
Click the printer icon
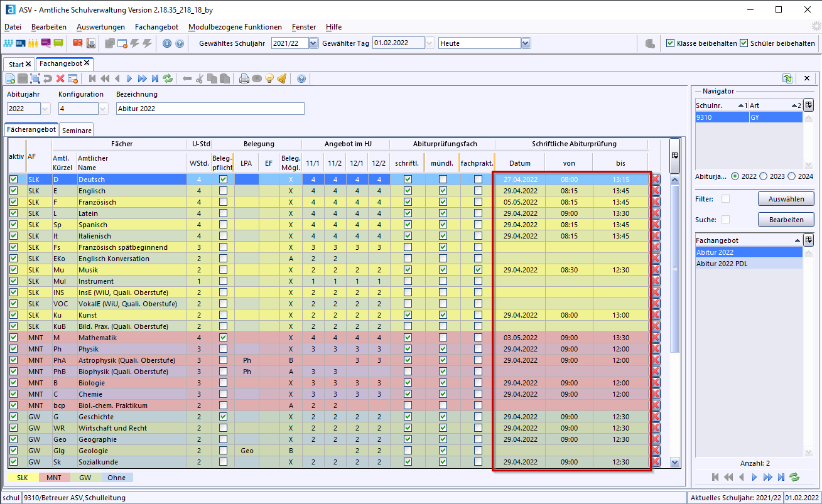(244, 78)
